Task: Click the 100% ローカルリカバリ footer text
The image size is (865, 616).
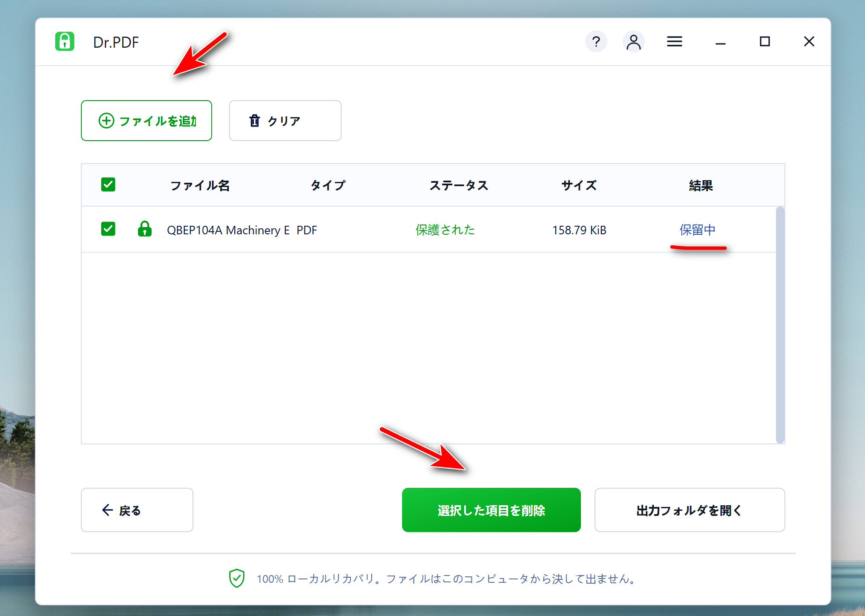Action: pos(446,579)
